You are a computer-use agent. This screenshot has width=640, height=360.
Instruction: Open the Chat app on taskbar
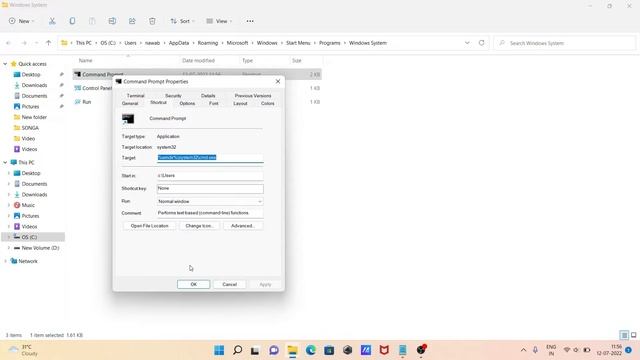(x=274, y=350)
